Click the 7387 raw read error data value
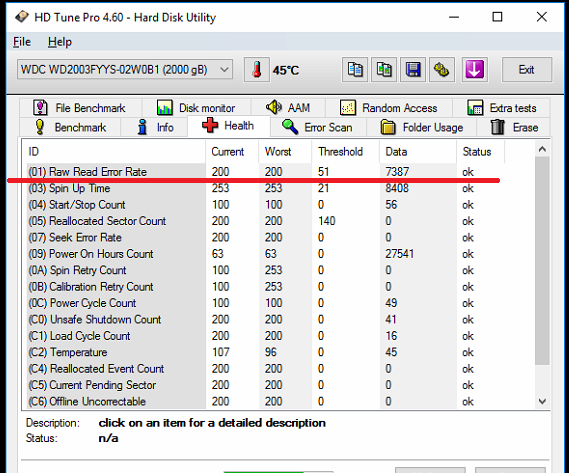This screenshot has width=569, height=473. click(x=397, y=171)
